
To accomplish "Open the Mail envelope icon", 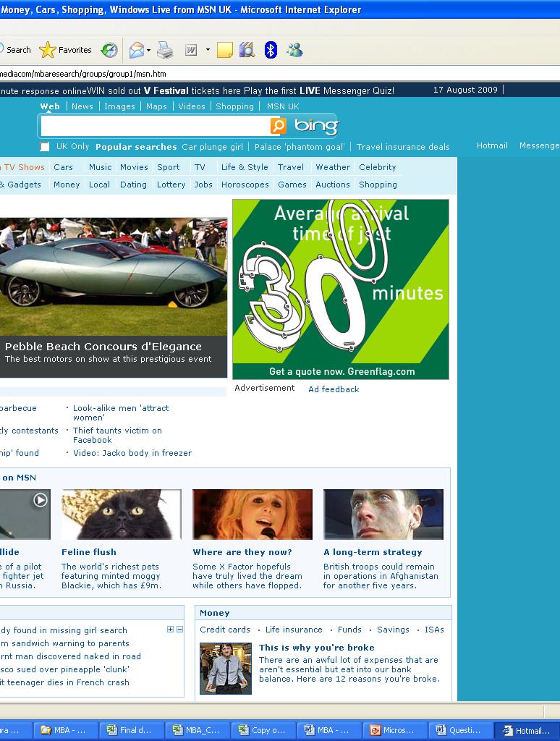I will pos(137,50).
